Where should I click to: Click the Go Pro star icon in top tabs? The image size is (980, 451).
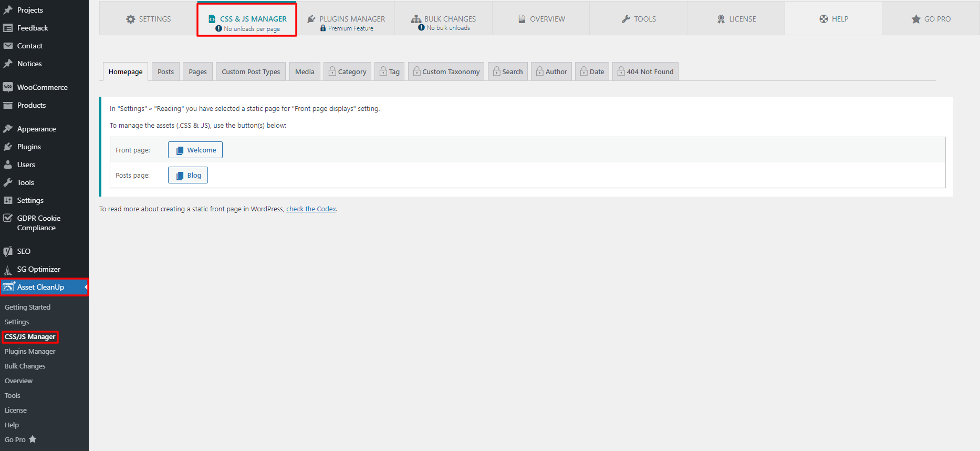[916, 19]
